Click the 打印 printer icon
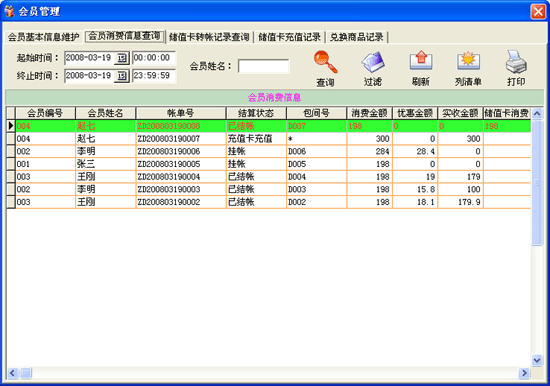The image size is (550, 386). tap(516, 62)
